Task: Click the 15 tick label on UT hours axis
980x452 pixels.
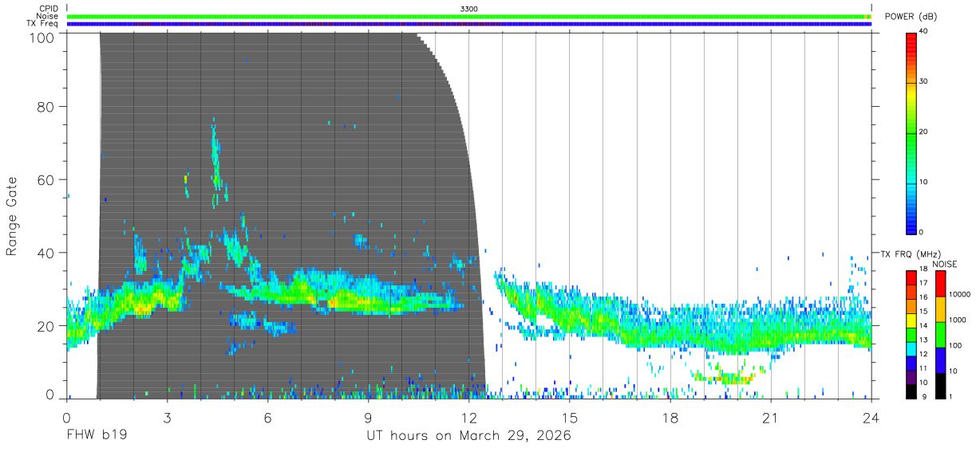Action: click(570, 418)
